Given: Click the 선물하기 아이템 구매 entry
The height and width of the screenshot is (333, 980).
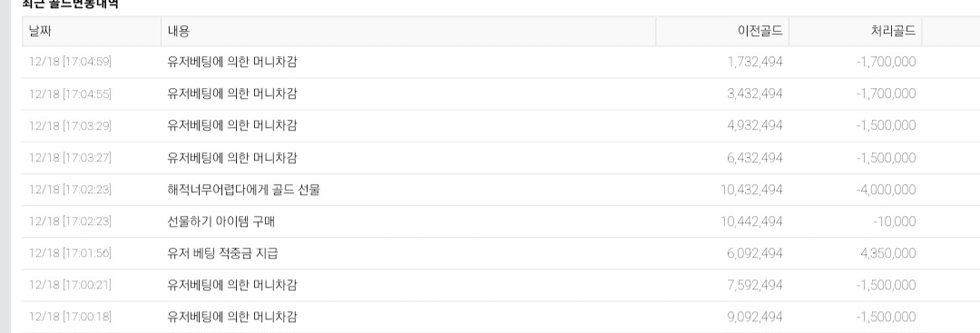Looking at the screenshot, I should [x=220, y=221].
